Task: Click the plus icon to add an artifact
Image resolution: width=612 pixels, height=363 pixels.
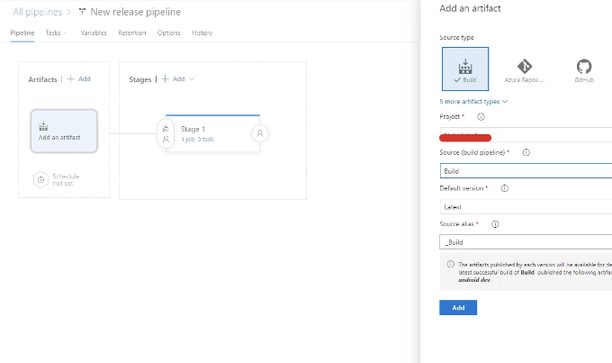Action: (71, 79)
